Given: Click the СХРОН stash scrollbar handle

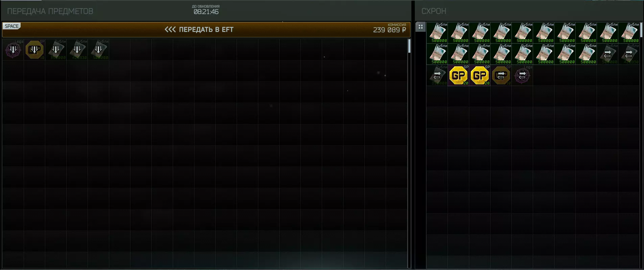Looking at the screenshot, I should pos(641,30).
